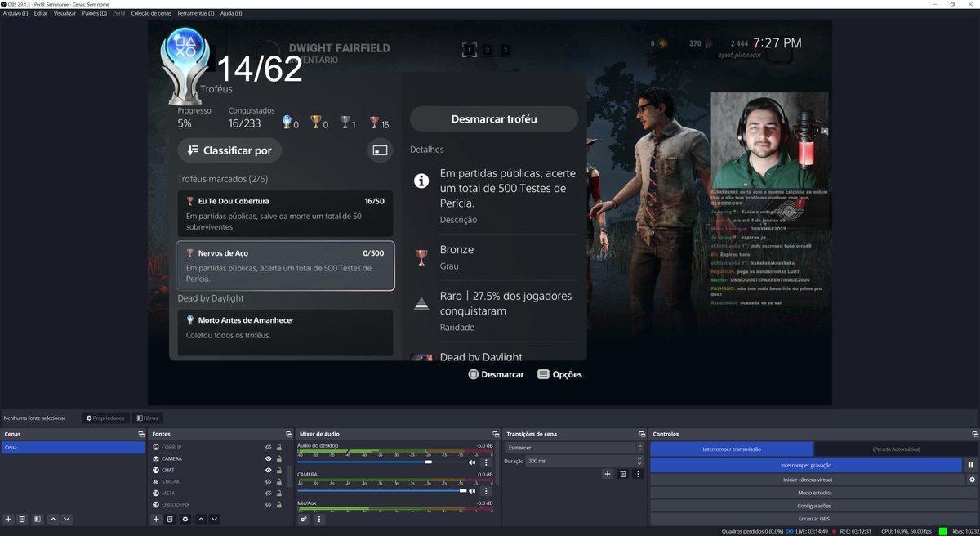Click the Propriedades button above the docks

coord(105,418)
